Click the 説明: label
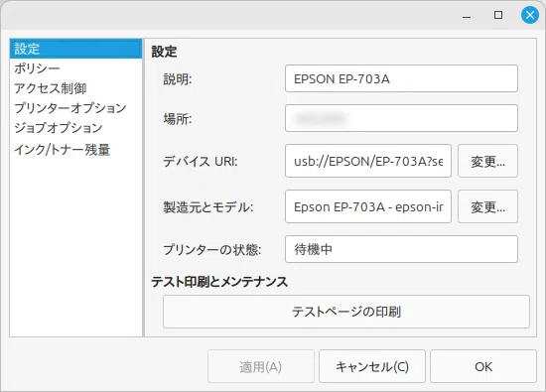 tap(178, 79)
